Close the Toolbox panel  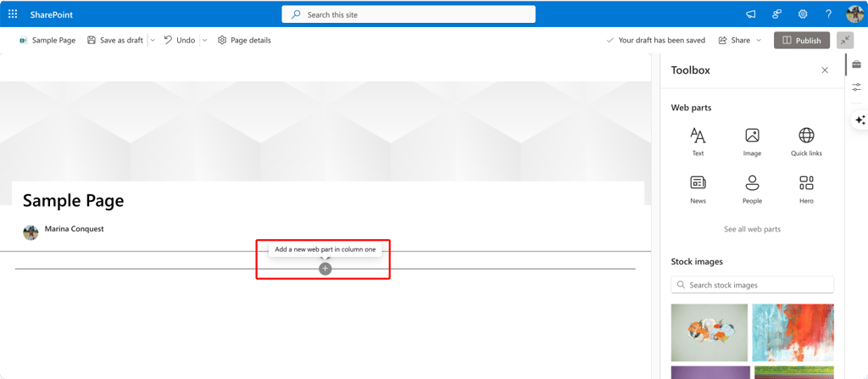pyautogui.click(x=825, y=70)
